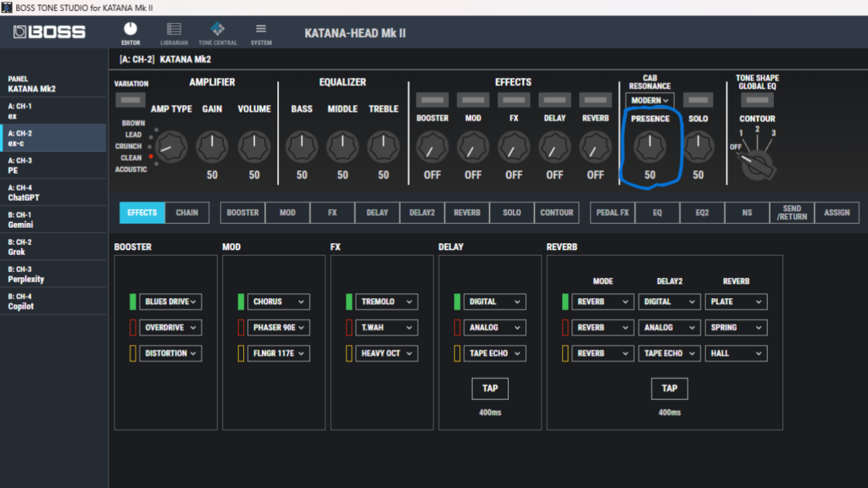868x488 pixels.
Task: Open the OVERDRIVE booster dropdown
Action: coord(170,328)
